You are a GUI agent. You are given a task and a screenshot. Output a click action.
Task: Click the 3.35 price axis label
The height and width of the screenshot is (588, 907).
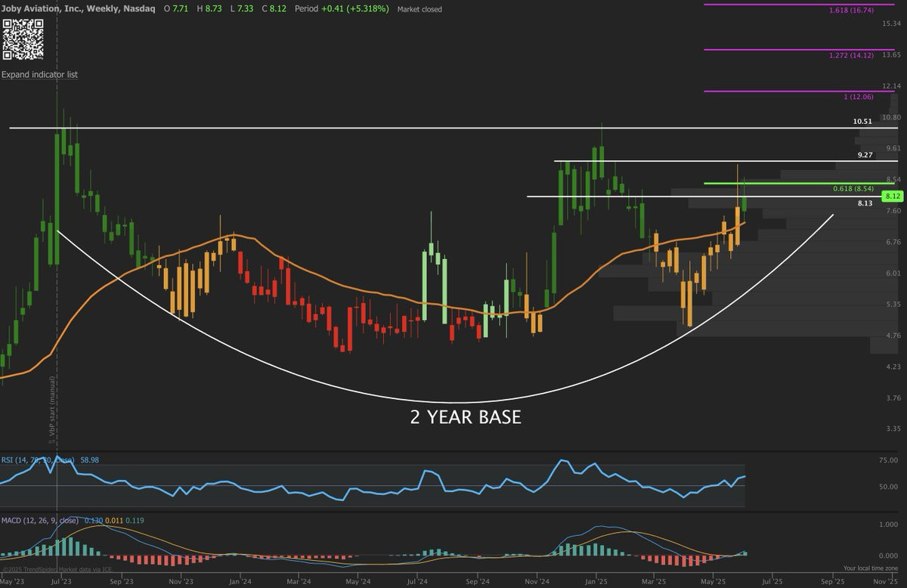(892, 429)
